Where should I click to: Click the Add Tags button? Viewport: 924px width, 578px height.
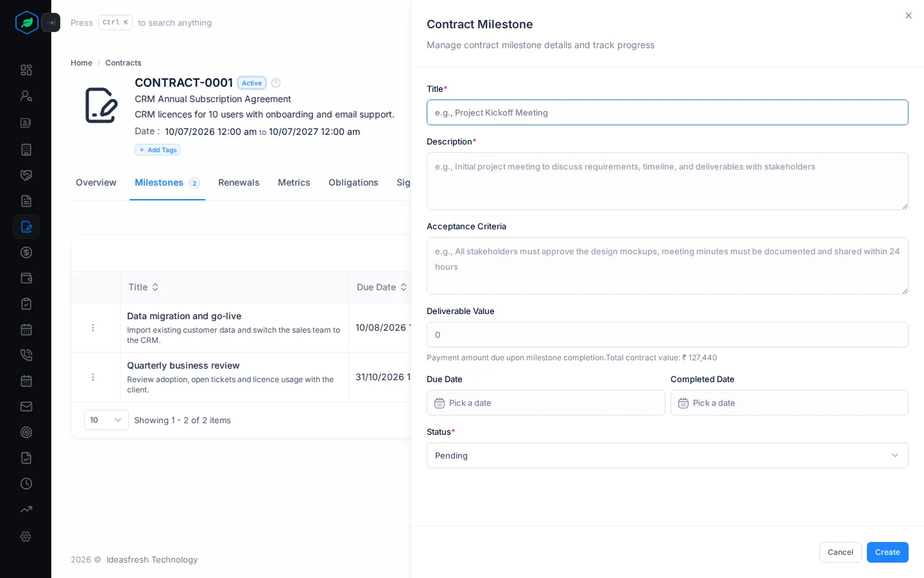click(157, 150)
